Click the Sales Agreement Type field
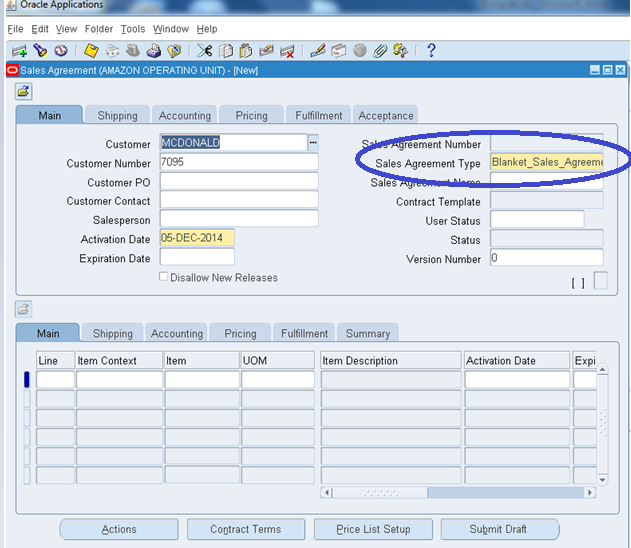 pos(547,162)
